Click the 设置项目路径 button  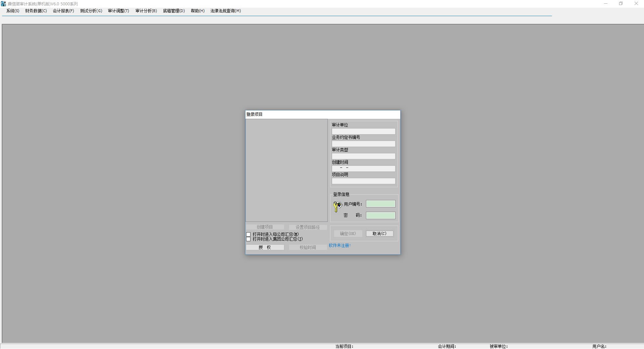pos(308,227)
